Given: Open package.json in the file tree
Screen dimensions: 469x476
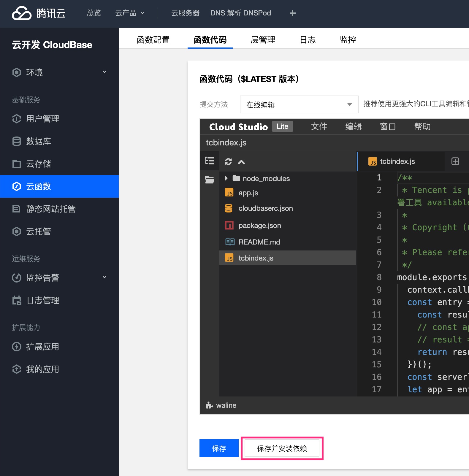Looking at the screenshot, I should [x=259, y=226].
